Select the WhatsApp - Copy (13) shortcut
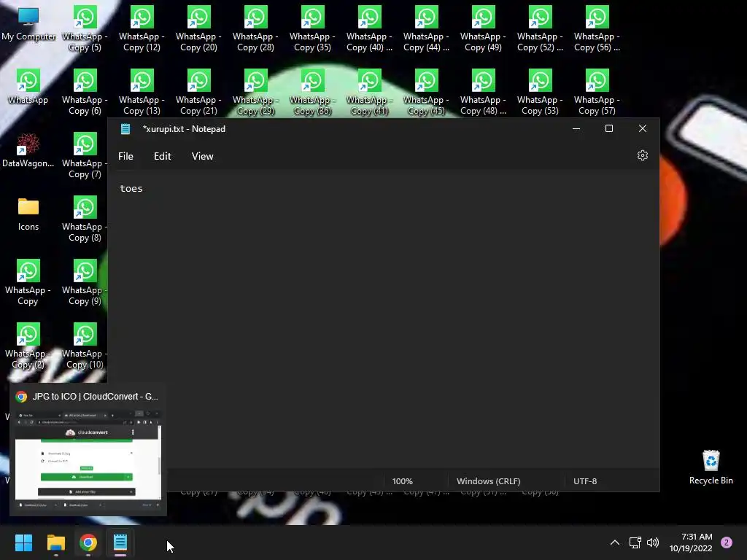Screen dimensions: 747x560 point(142,92)
